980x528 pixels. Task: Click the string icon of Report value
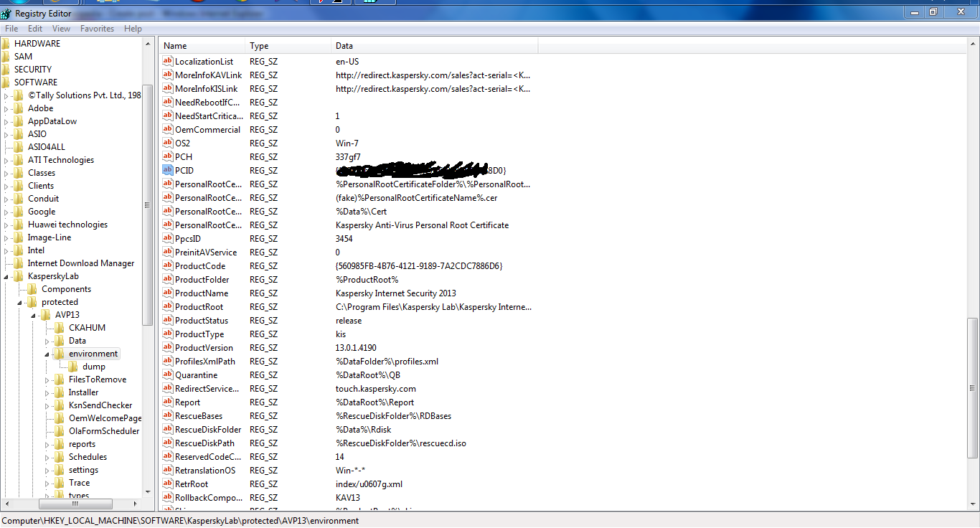coord(168,402)
